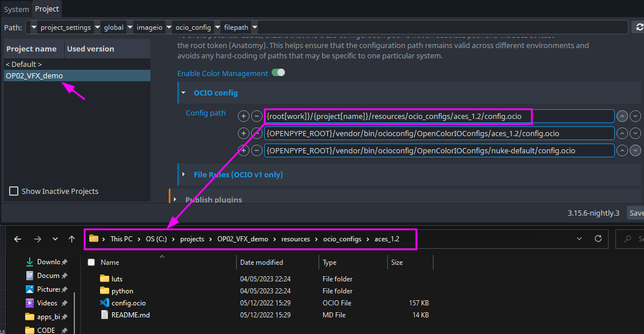The height and width of the screenshot is (334, 644).
Task: Move second aces_1.2 config path up
Action: pyautogui.click(x=622, y=134)
